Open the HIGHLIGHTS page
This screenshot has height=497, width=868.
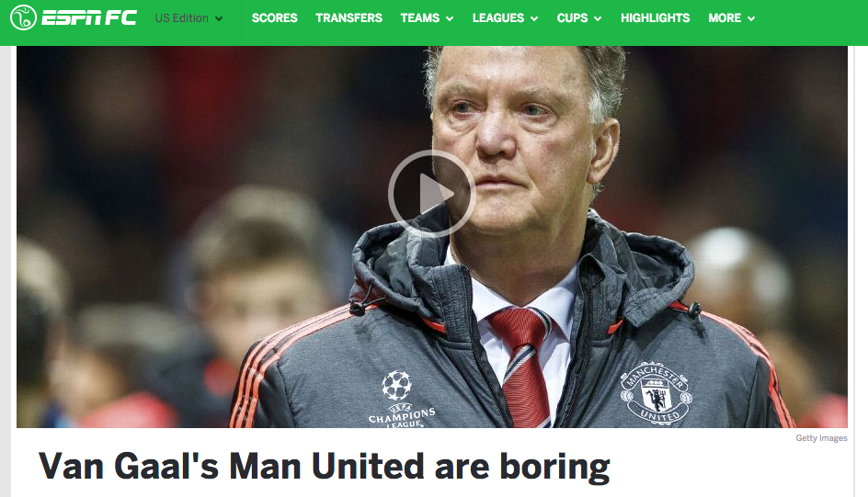655,18
